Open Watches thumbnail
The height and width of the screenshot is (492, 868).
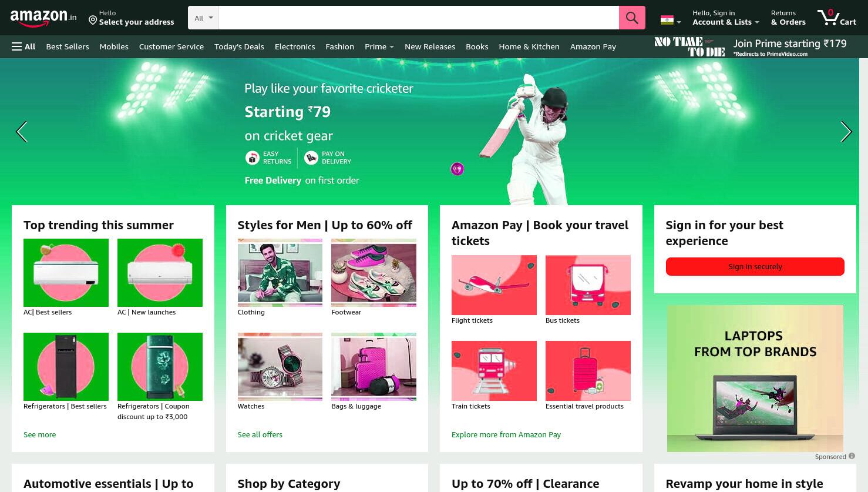(x=280, y=367)
